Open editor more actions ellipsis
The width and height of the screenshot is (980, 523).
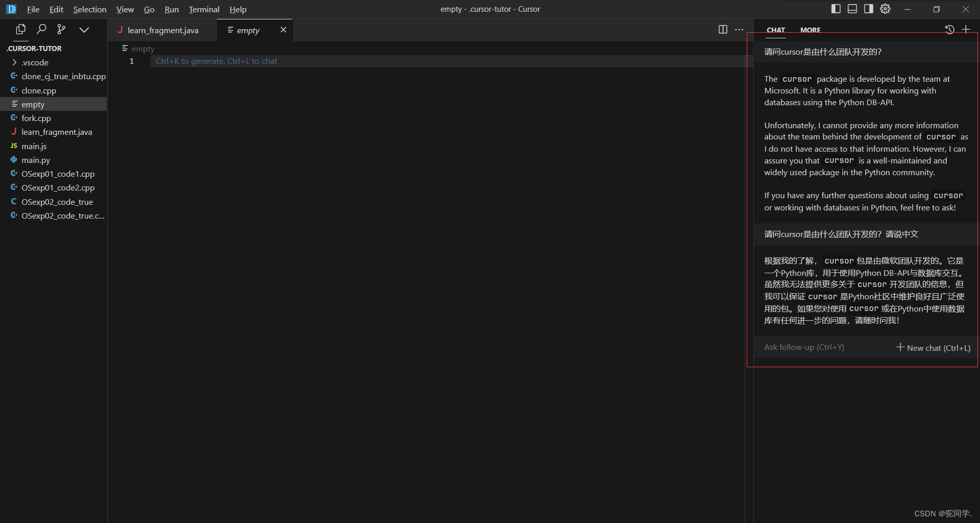739,30
